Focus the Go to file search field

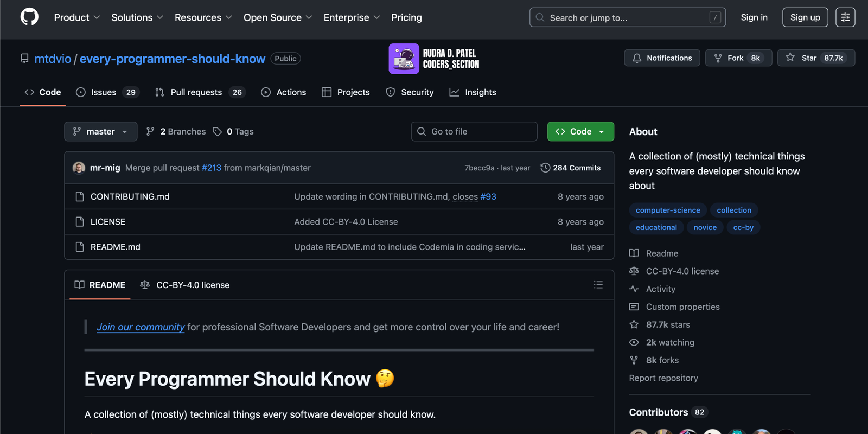(474, 131)
